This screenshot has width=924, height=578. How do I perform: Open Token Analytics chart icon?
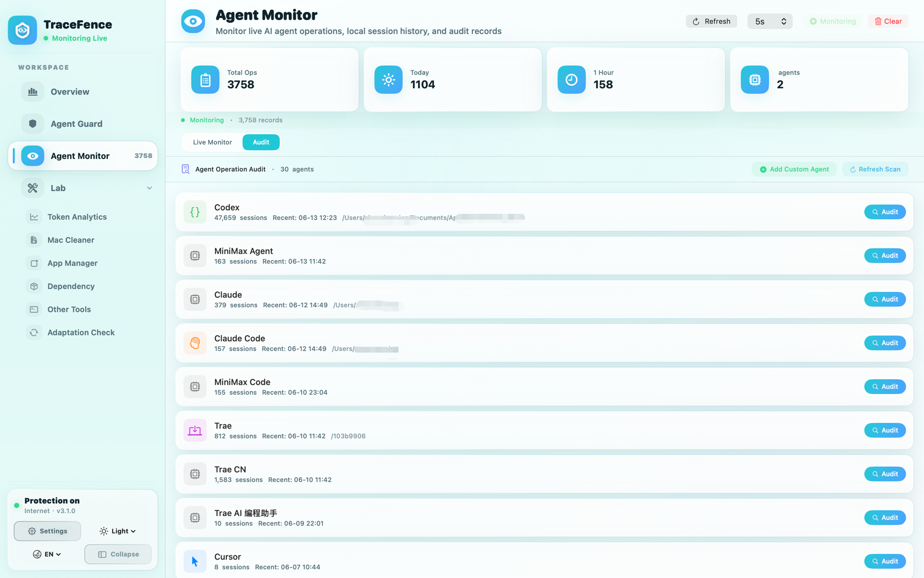(34, 217)
